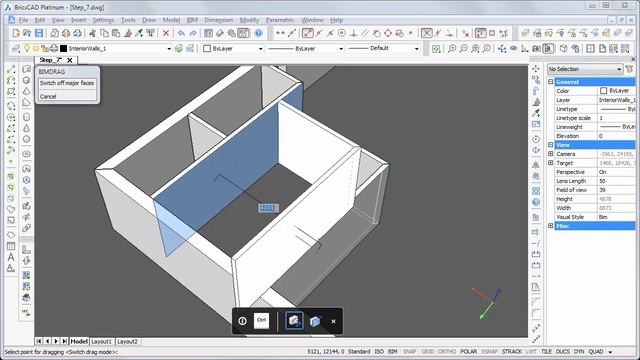640x360 pixels.
Task: Click the New drawing icon
Action: click(16, 33)
